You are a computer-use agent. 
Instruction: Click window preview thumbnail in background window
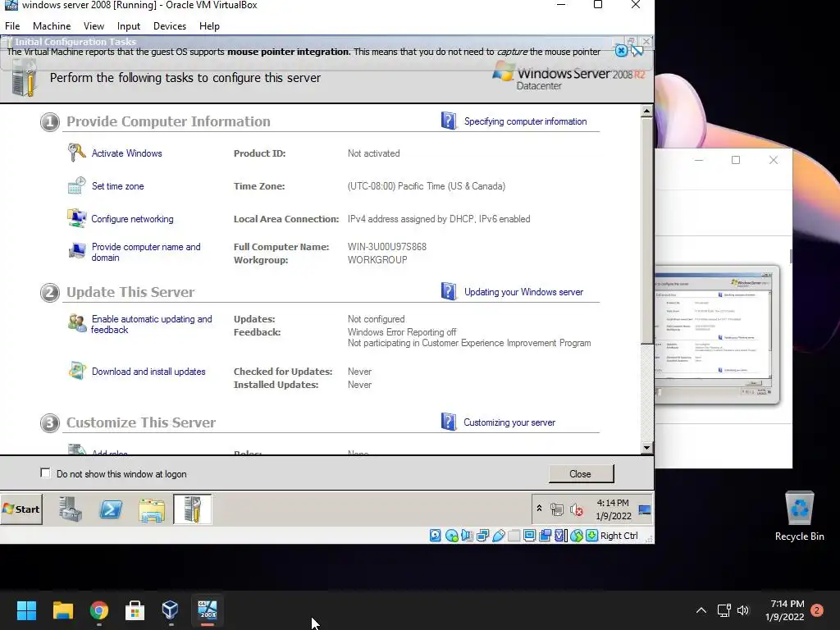pos(716,335)
